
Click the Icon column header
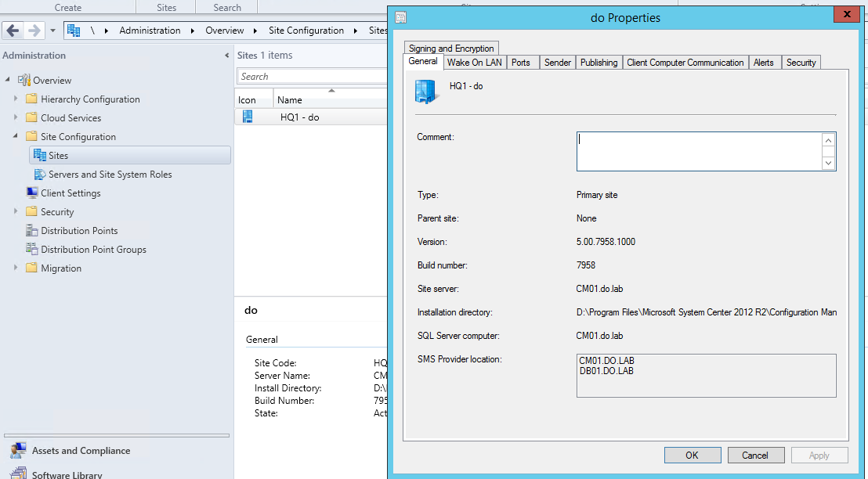[x=254, y=99]
